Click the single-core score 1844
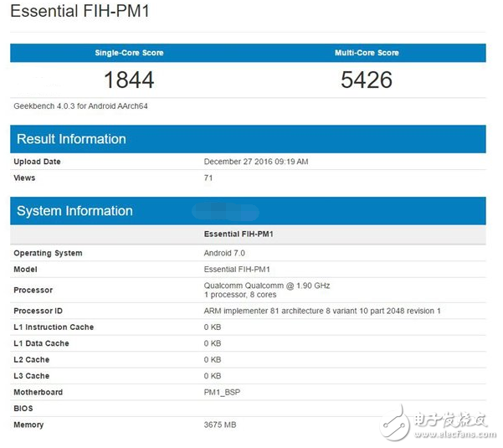 [129, 80]
